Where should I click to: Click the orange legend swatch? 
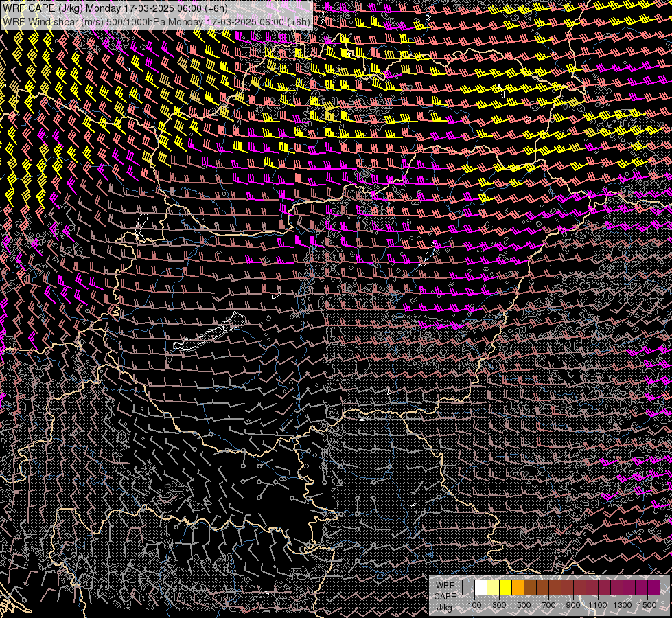tap(518, 587)
